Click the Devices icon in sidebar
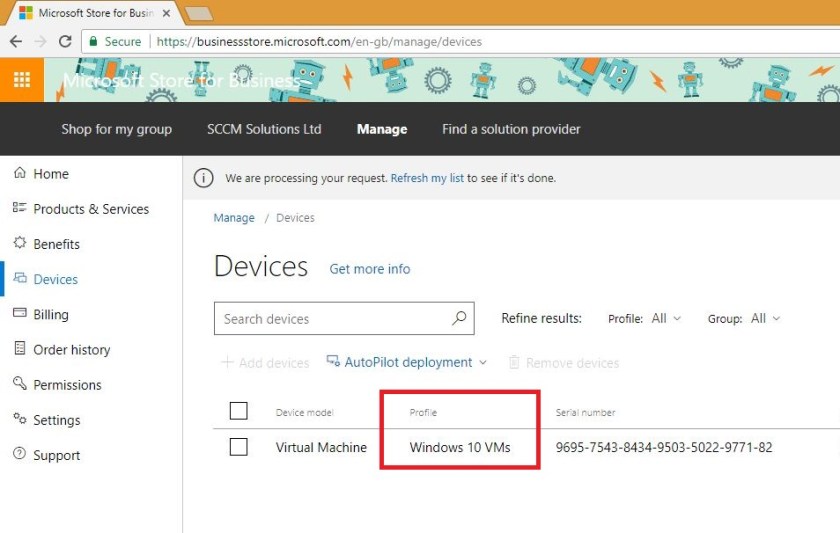The image size is (840, 533). click(20, 277)
